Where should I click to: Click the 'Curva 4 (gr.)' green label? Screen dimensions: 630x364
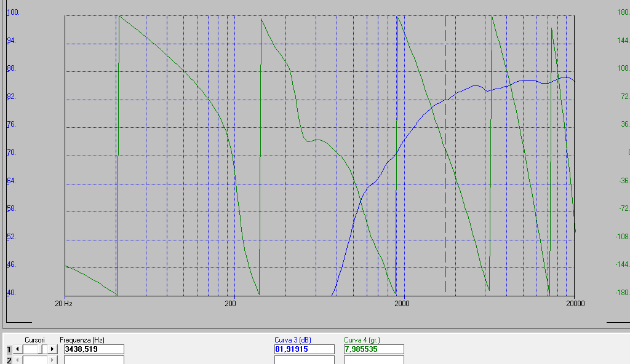[x=362, y=340]
